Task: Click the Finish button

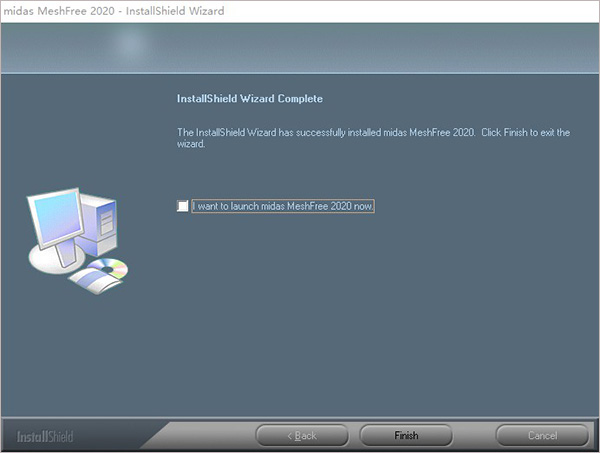Action: (406, 435)
